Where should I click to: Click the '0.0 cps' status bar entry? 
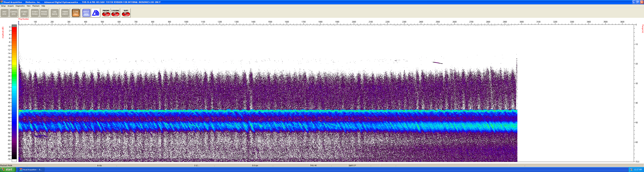point(255,165)
